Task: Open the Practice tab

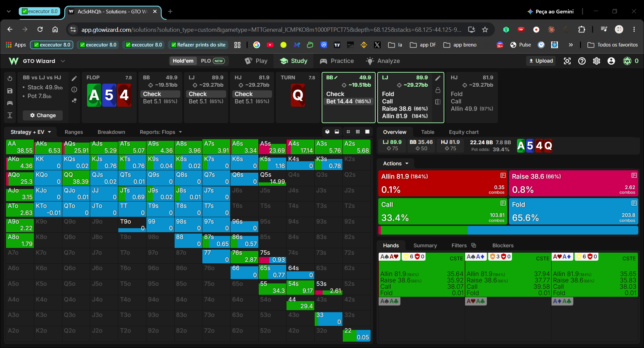Action: [x=337, y=61]
